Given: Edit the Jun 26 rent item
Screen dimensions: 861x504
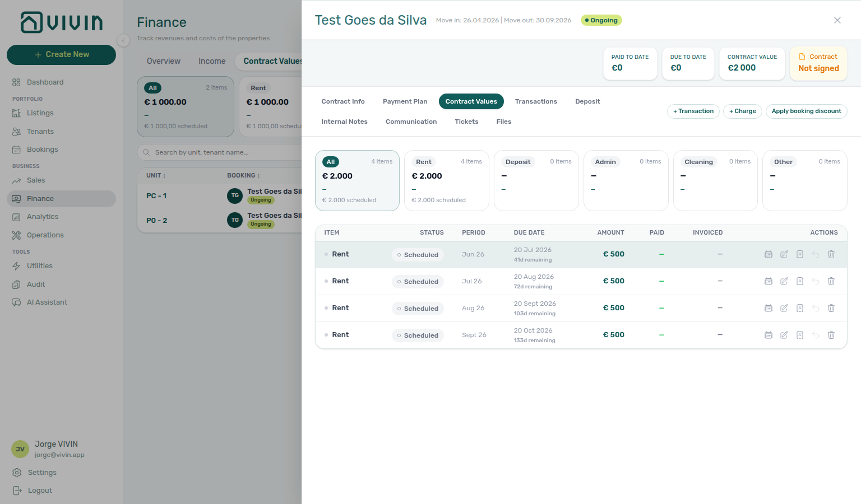Looking at the screenshot, I should point(784,254).
